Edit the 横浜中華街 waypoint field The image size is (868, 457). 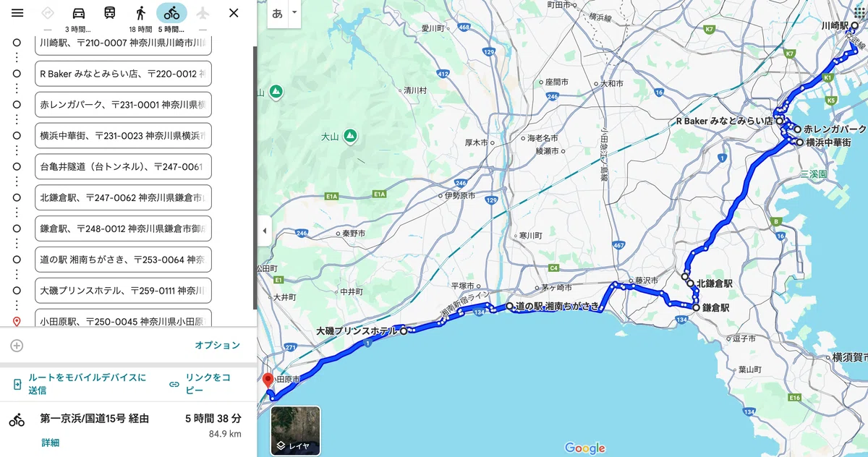tap(123, 135)
